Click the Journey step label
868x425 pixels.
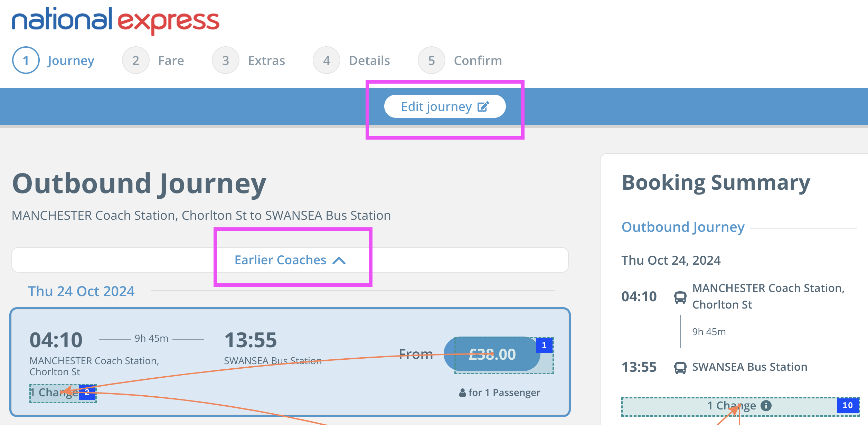coord(71,60)
